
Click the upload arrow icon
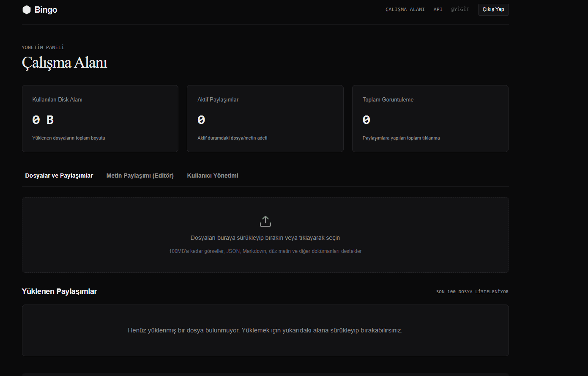[265, 221]
